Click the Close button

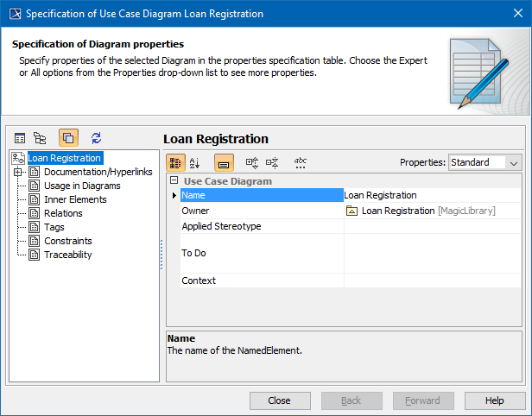[x=280, y=400]
